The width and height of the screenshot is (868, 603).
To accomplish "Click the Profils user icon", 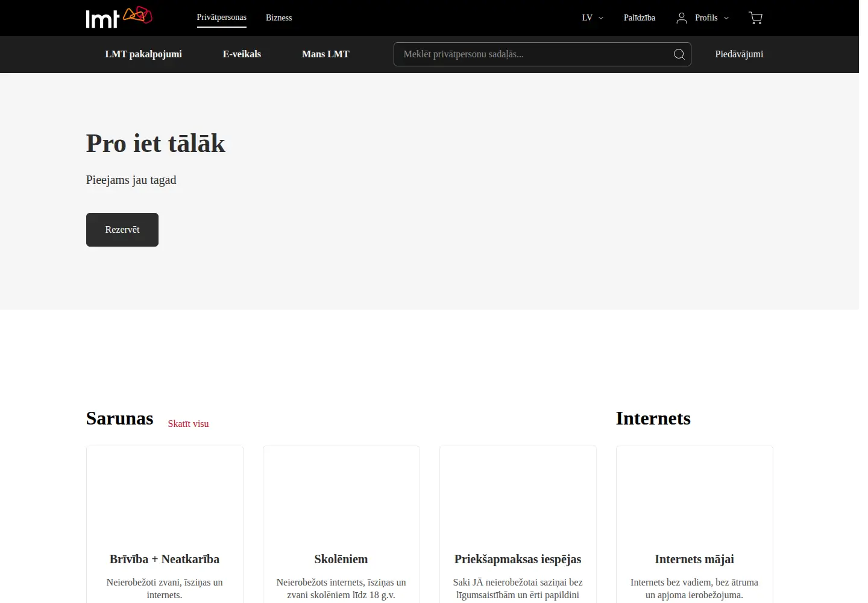I will (x=682, y=18).
